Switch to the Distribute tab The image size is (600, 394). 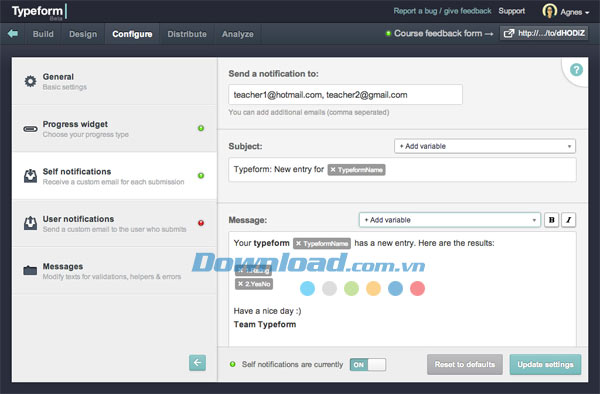[187, 34]
